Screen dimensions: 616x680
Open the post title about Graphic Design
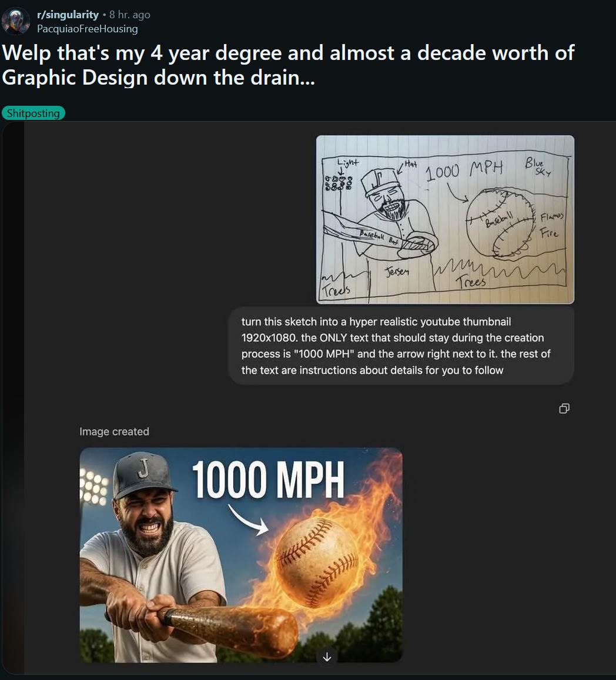(x=288, y=65)
